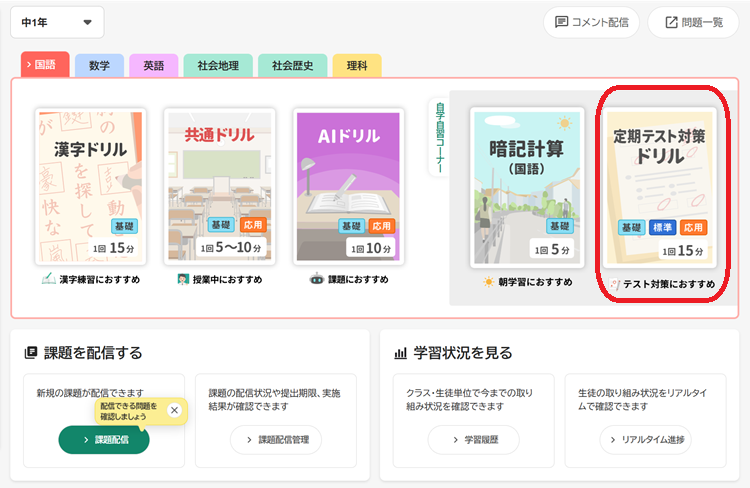
Task: Switch to the 英語 tab
Action: pos(153,66)
